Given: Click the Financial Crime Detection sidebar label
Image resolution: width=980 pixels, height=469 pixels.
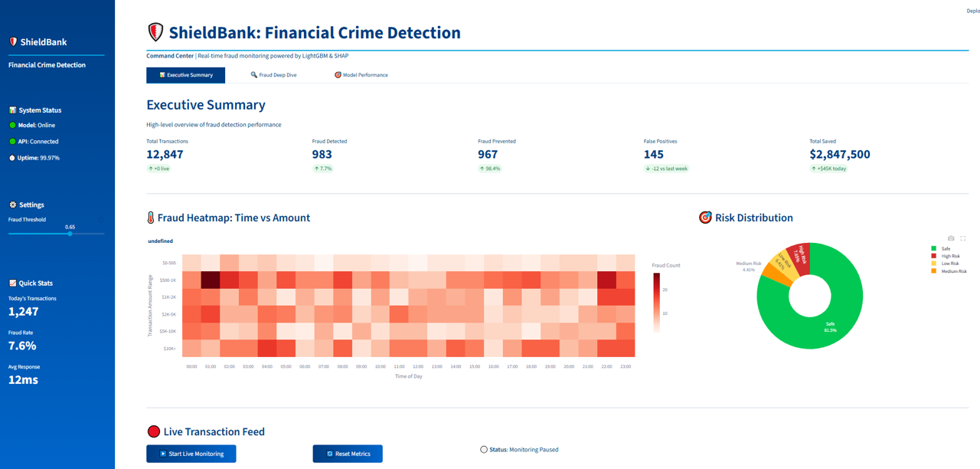Looking at the screenshot, I should point(47,65).
